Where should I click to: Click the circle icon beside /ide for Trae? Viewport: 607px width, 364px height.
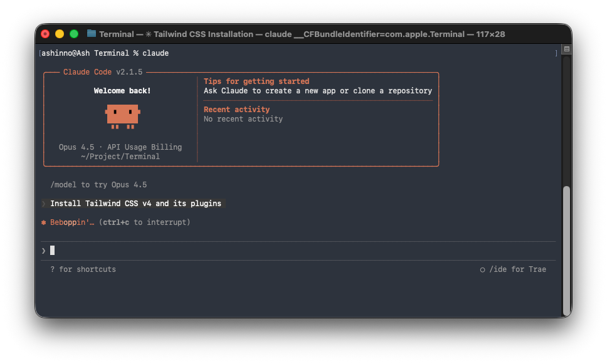click(x=482, y=270)
